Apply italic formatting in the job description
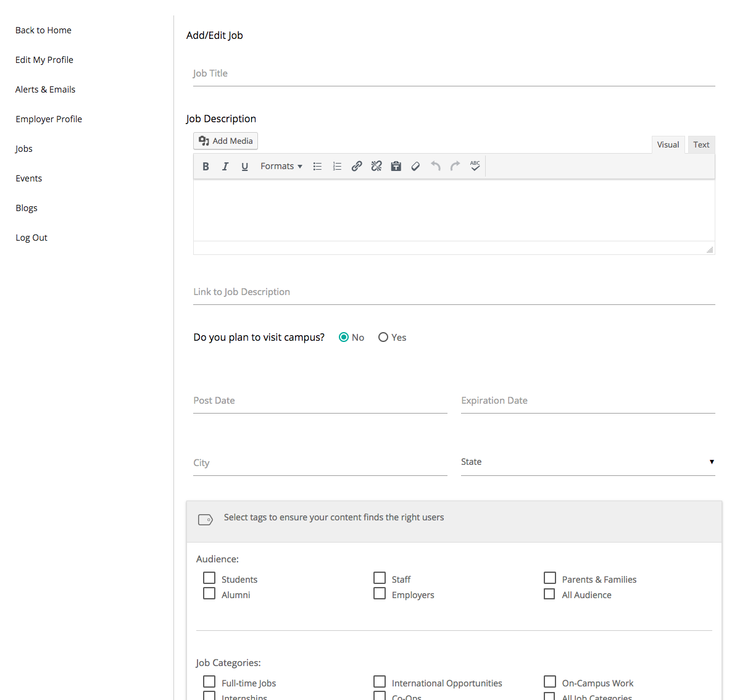Image resolution: width=732 pixels, height=700 pixels. click(x=225, y=166)
